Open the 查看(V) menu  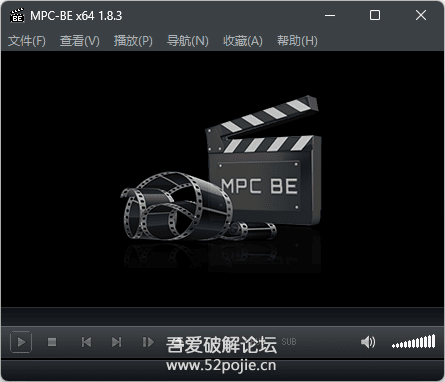pos(80,41)
